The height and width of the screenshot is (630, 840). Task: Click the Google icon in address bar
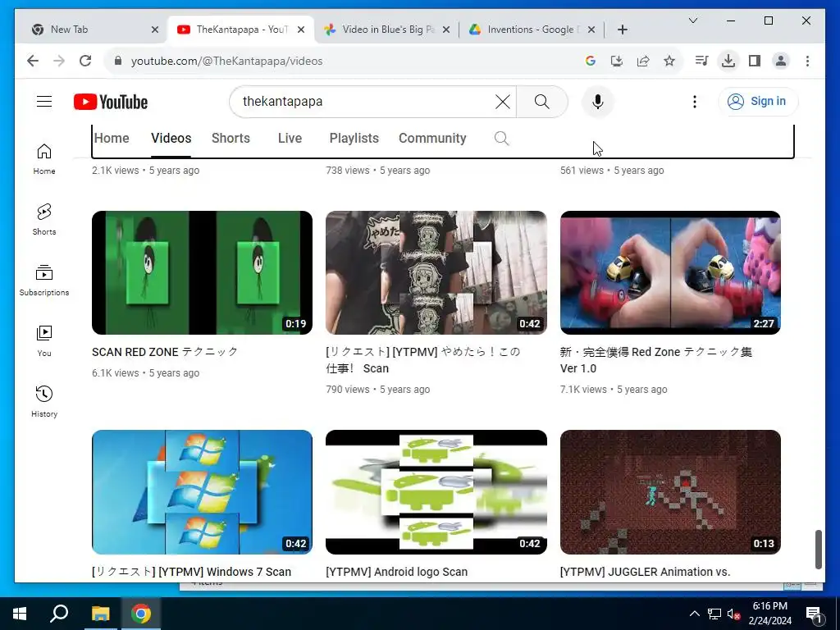(591, 61)
